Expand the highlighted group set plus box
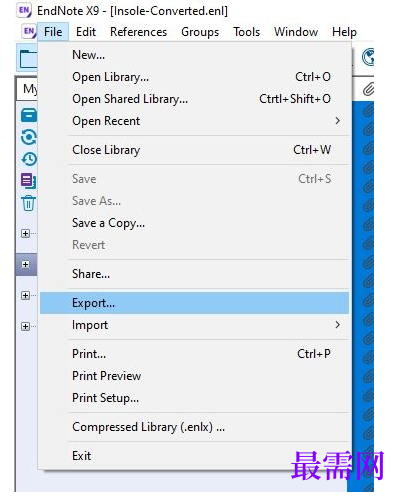The image size is (403, 497). point(25,264)
